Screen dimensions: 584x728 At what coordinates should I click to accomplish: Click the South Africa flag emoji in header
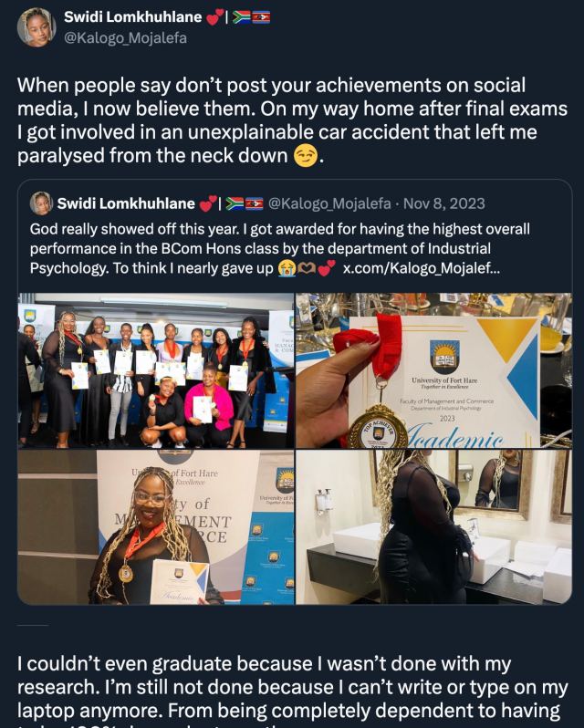[x=242, y=17]
